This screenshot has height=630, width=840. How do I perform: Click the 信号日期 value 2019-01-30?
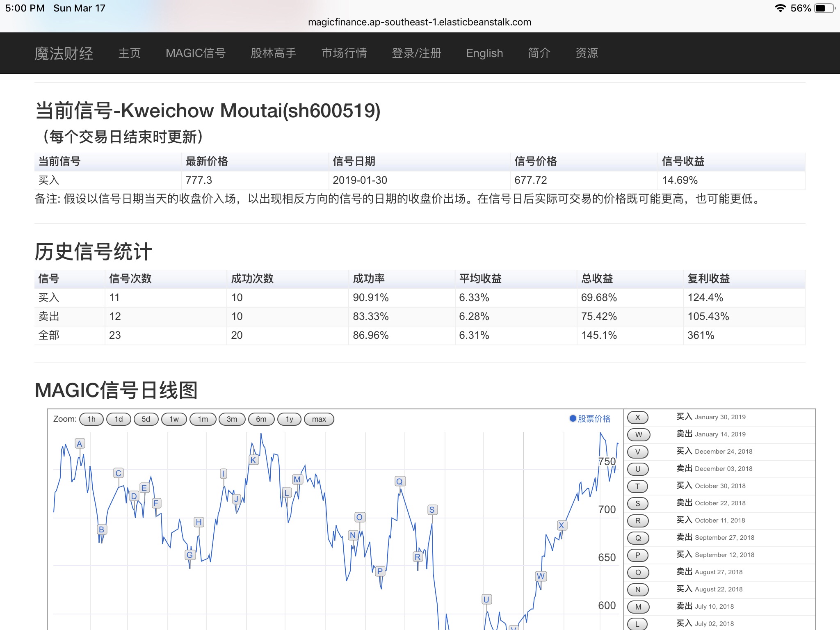(x=360, y=180)
